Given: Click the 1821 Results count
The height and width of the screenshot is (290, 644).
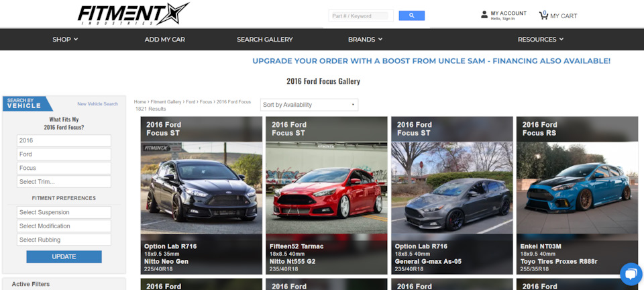Looking at the screenshot, I should coord(151,109).
